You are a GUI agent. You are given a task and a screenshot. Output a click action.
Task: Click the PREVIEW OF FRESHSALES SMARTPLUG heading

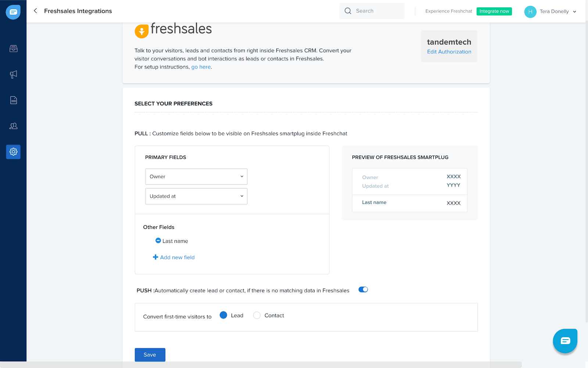click(400, 158)
